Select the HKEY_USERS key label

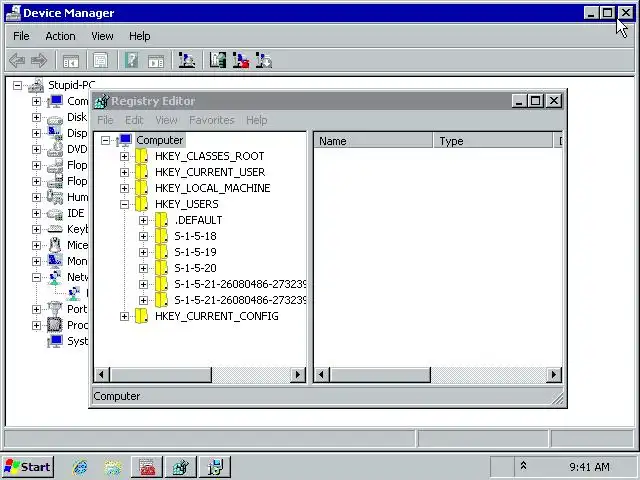(187, 204)
